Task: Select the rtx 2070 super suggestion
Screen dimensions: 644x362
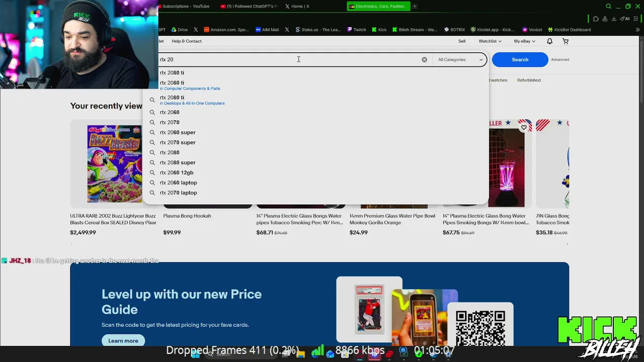Action: (316, 142)
